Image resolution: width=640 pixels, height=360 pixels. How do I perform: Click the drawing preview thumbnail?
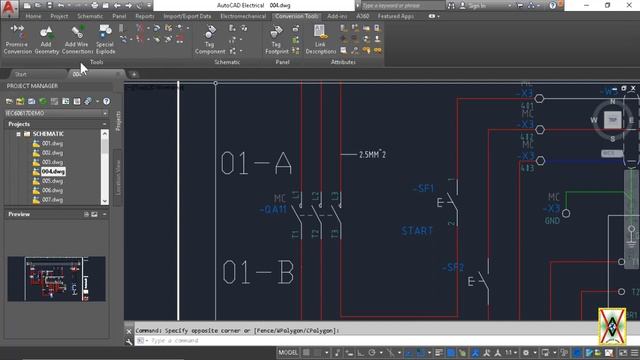pos(56,279)
